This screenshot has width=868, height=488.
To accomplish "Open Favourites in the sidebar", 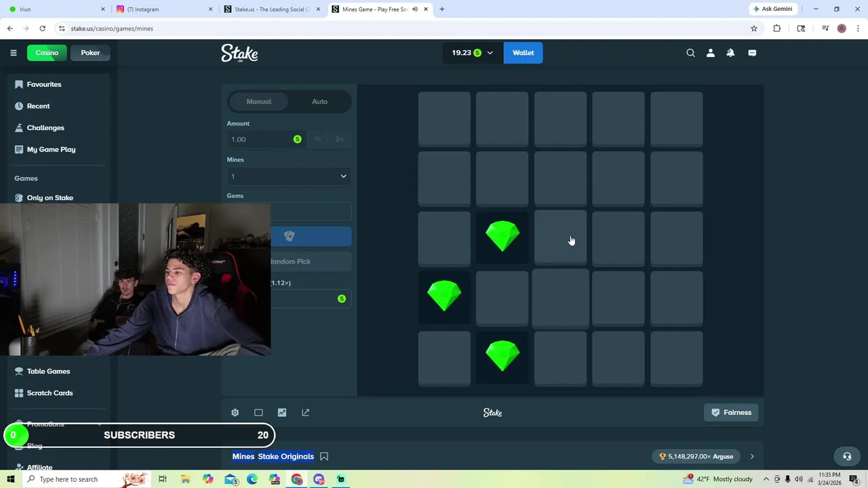I will pyautogui.click(x=44, y=84).
